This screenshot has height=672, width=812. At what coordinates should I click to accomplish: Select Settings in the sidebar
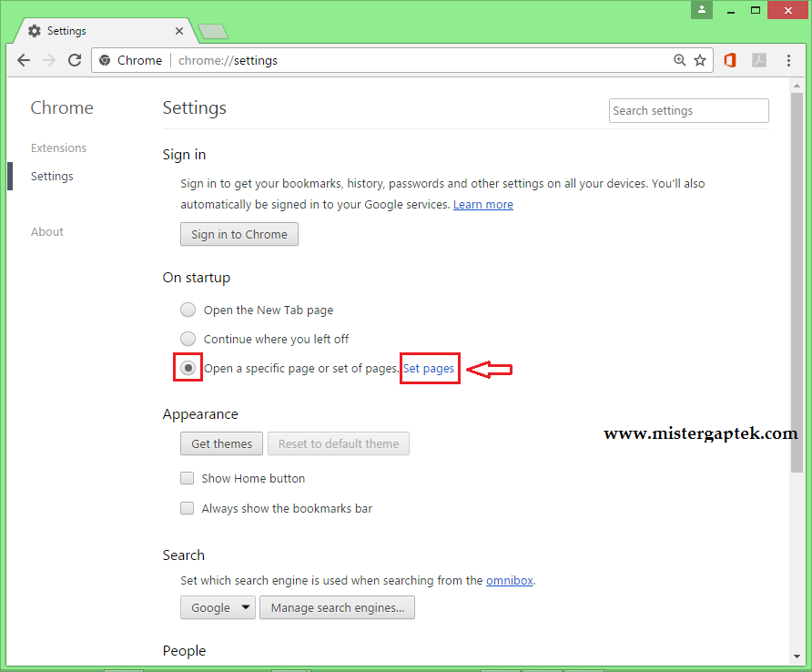(x=52, y=176)
